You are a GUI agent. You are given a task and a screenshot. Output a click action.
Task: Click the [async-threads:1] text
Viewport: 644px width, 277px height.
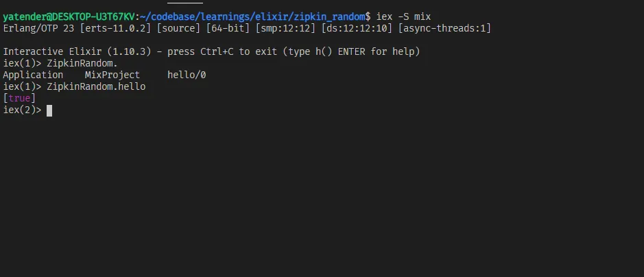coord(444,28)
